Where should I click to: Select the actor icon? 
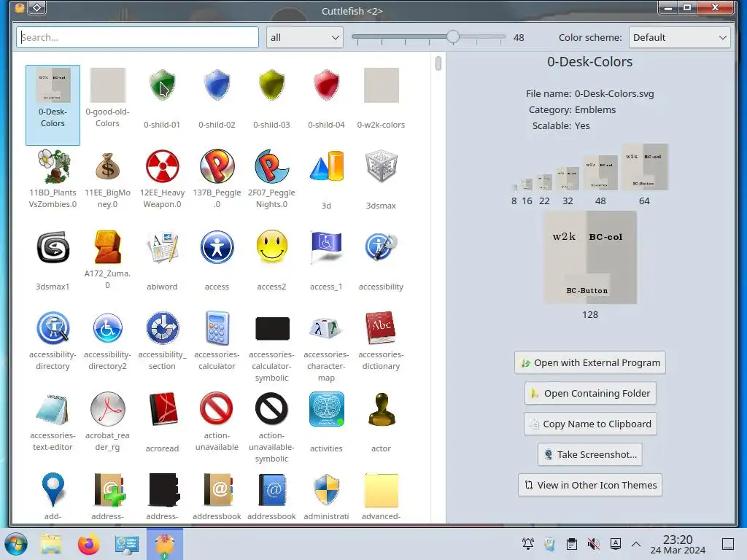382,409
